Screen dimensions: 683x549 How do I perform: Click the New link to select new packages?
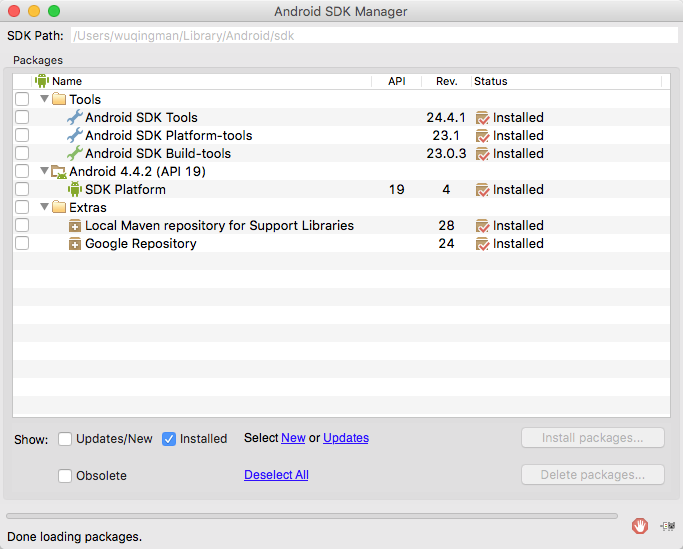click(293, 438)
